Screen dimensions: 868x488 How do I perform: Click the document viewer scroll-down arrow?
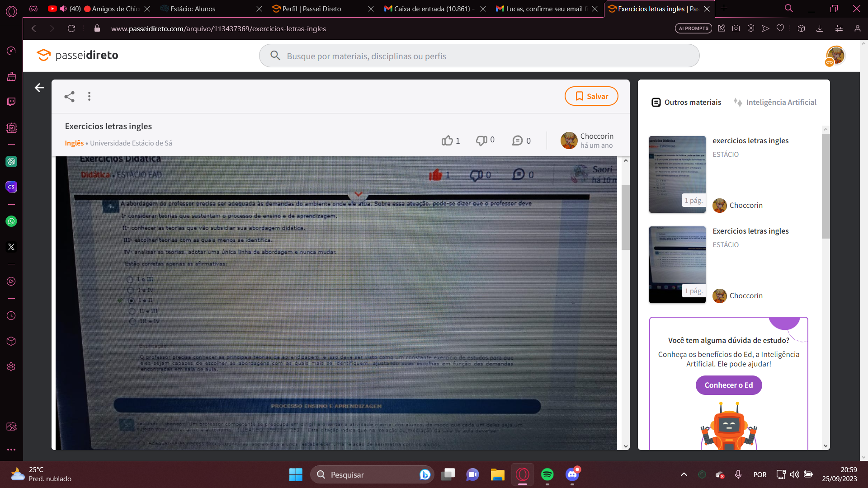click(x=626, y=446)
